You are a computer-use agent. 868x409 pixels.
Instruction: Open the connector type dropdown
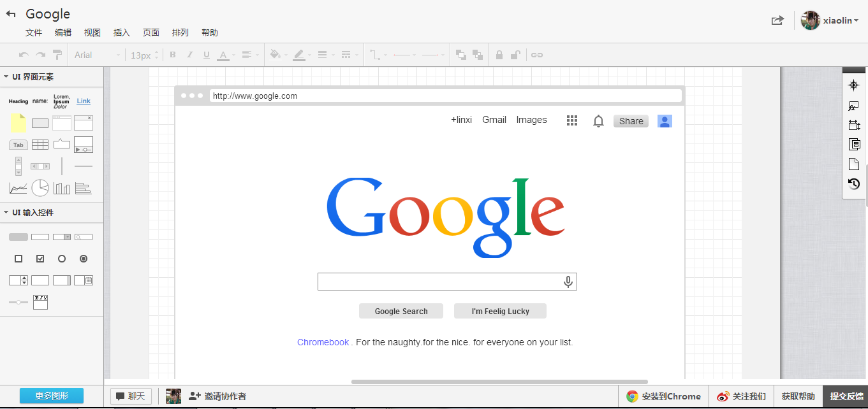377,55
